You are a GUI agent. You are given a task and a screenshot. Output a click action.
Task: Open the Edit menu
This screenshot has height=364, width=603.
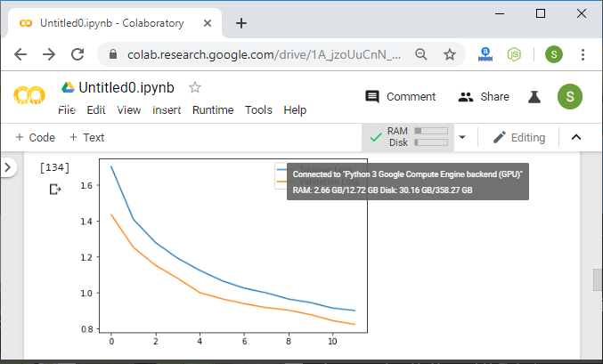(x=96, y=110)
